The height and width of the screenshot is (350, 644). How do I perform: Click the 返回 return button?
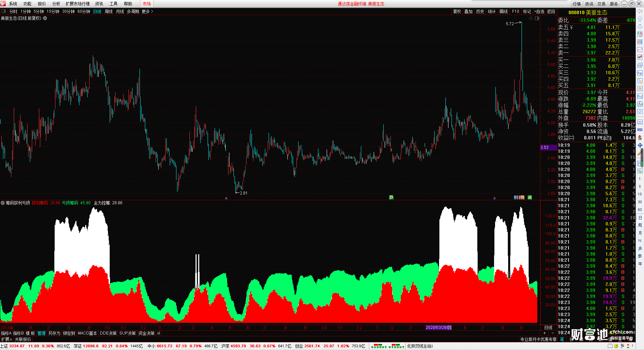point(551,11)
